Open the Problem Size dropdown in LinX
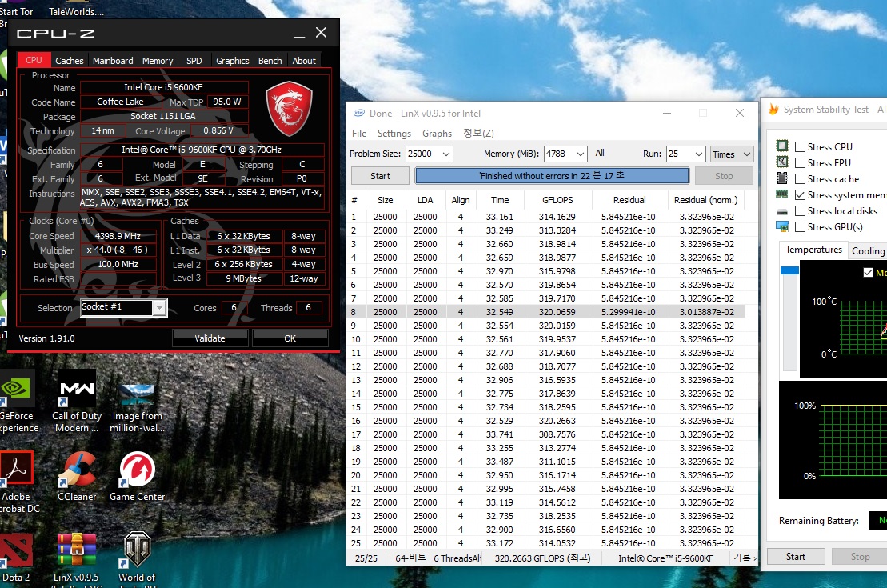887x588 pixels. (445, 154)
